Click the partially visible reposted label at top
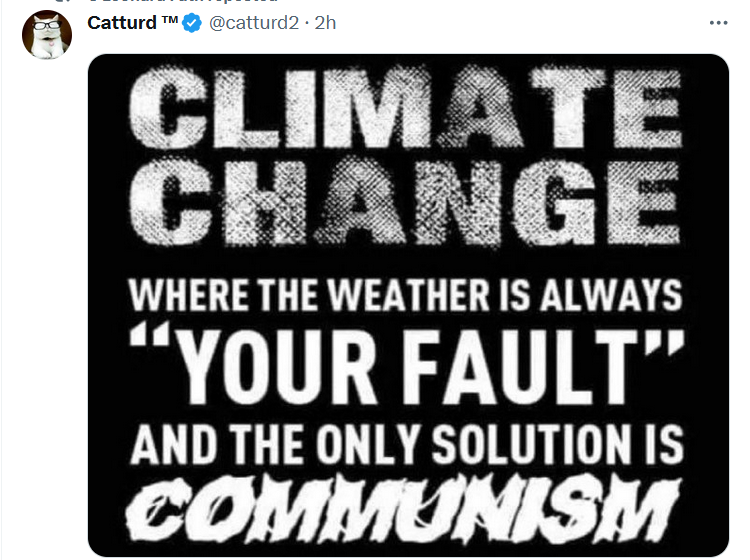The height and width of the screenshot is (560, 750). pos(183,1)
